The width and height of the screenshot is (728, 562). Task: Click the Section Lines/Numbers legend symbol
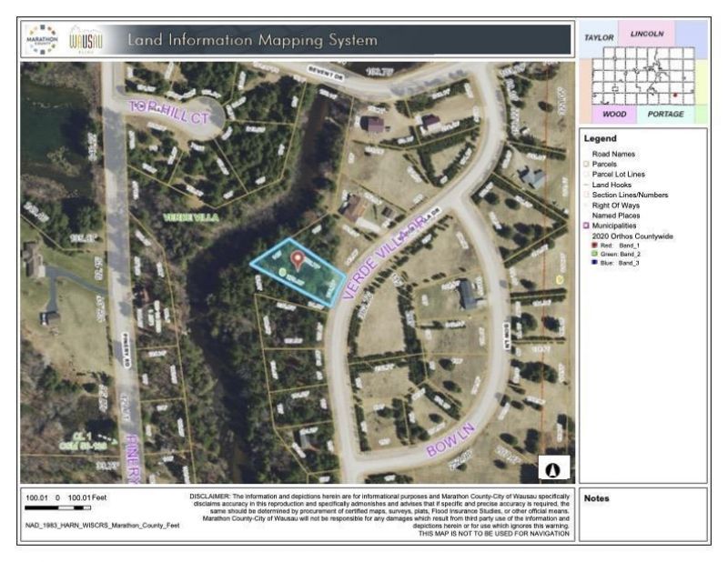586,195
